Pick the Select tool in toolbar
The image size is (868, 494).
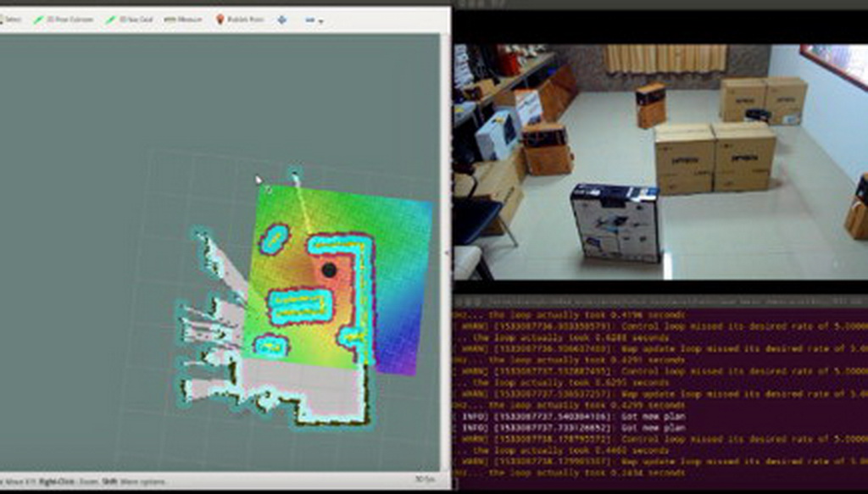click(10, 19)
